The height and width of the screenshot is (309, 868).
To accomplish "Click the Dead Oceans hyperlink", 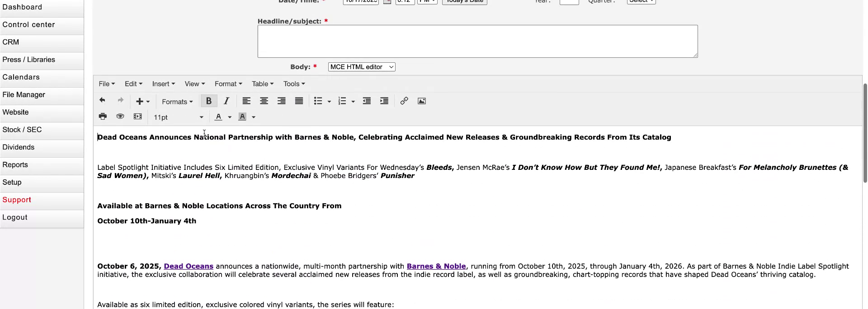I will tap(189, 266).
